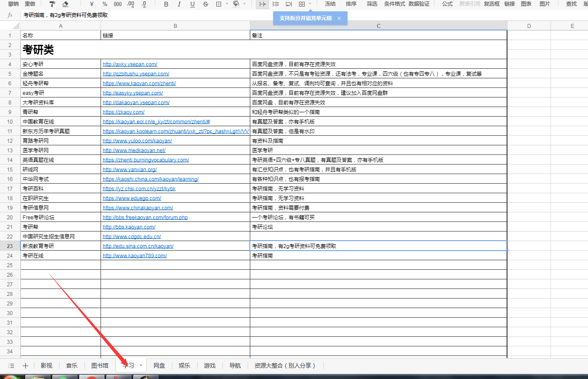Expand the 学习 sheet tab dropdown arrow
The width and height of the screenshot is (588, 379).
tap(141, 366)
